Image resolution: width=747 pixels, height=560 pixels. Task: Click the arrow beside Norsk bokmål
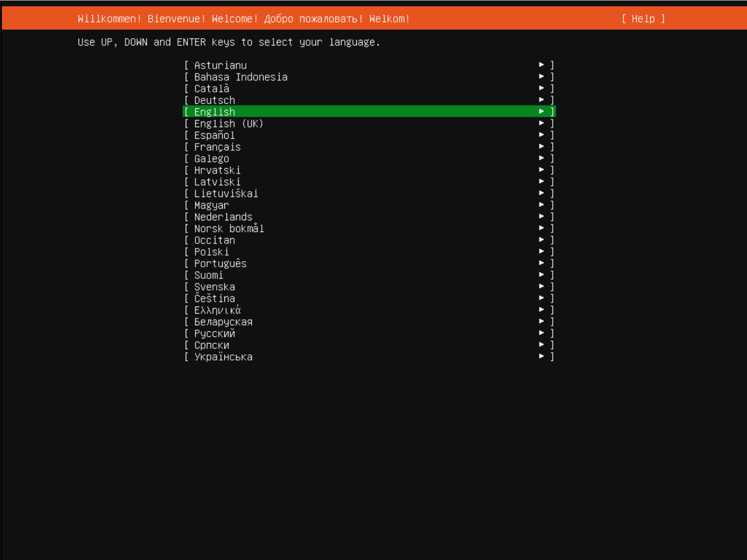coord(541,228)
